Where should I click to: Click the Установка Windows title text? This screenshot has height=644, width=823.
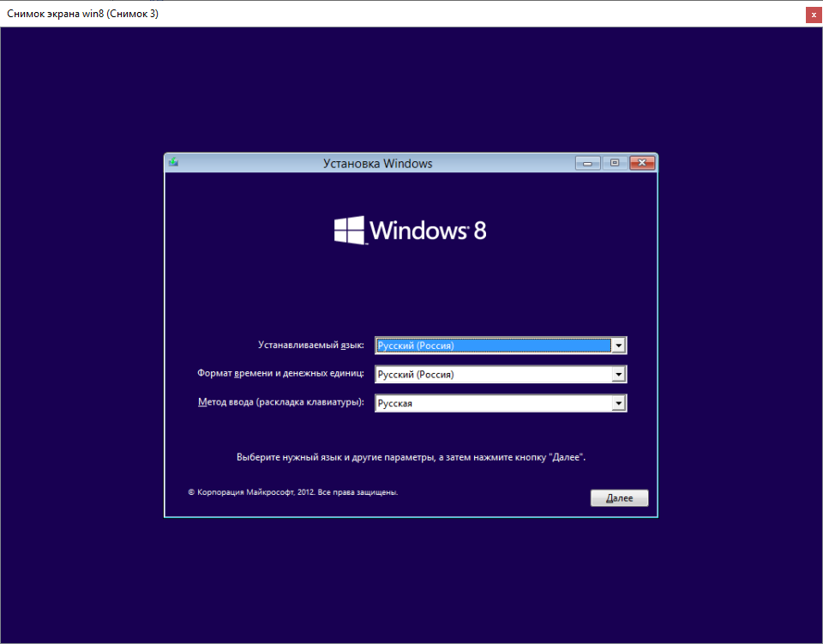377,164
